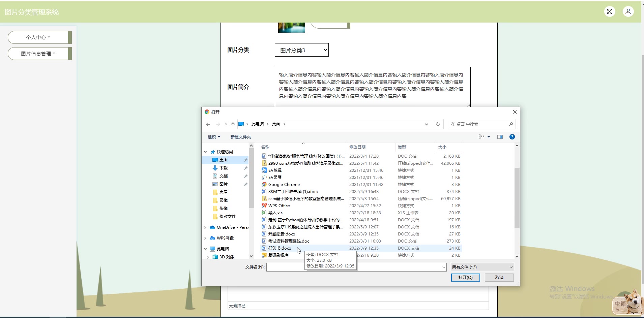Open the file type filter 所有文件 dropdown
644x318 pixels.
click(x=482, y=267)
